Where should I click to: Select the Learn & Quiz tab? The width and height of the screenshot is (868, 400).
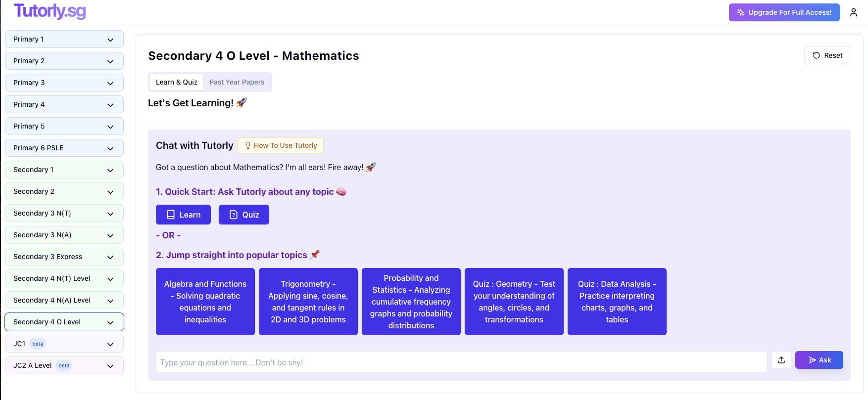(x=177, y=82)
